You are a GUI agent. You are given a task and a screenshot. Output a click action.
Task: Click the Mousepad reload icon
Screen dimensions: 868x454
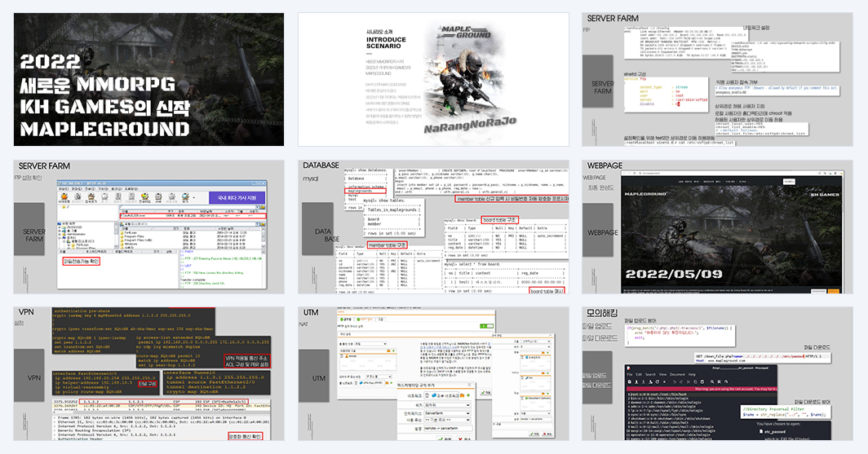tap(657, 381)
